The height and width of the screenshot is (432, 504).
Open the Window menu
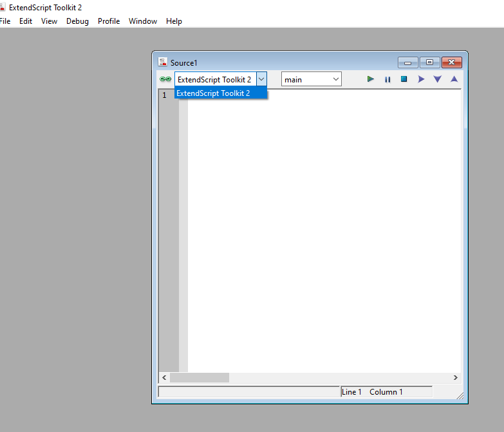pos(143,21)
